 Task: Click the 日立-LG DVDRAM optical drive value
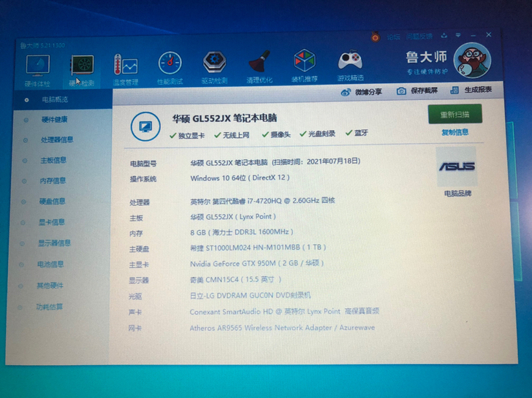251,295
